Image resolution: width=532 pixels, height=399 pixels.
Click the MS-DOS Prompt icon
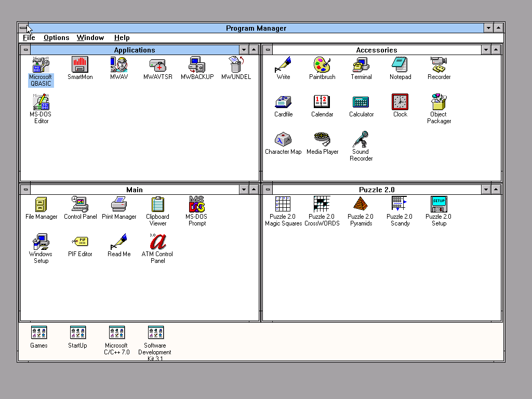pyautogui.click(x=197, y=205)
